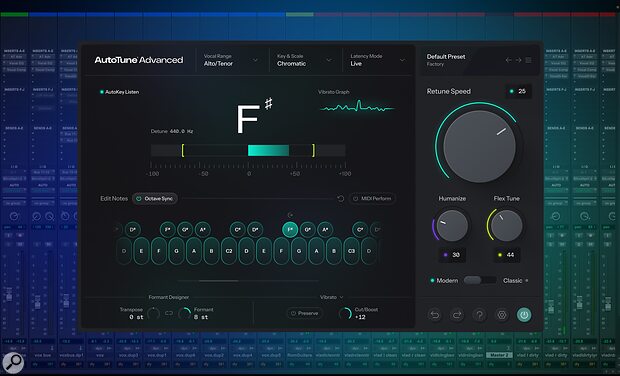
Task: Click the AutoTune Advanced logo
Action: click(139, 60)
